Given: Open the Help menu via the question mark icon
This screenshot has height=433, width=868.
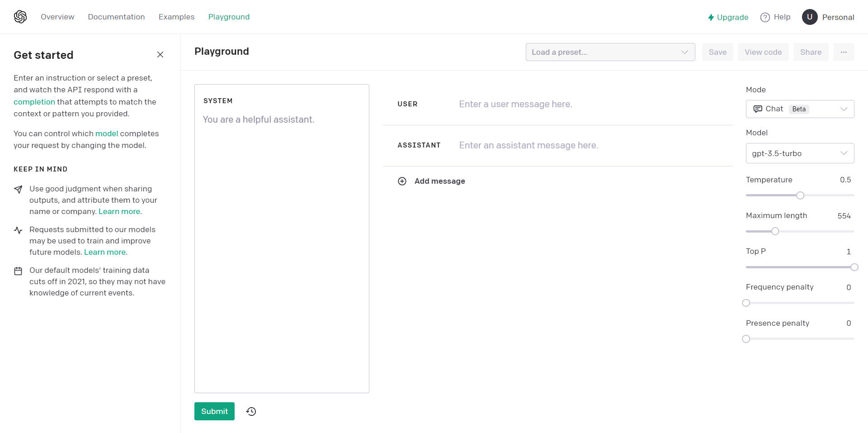Looking at the screenshot, I should (x=765, y=17).
